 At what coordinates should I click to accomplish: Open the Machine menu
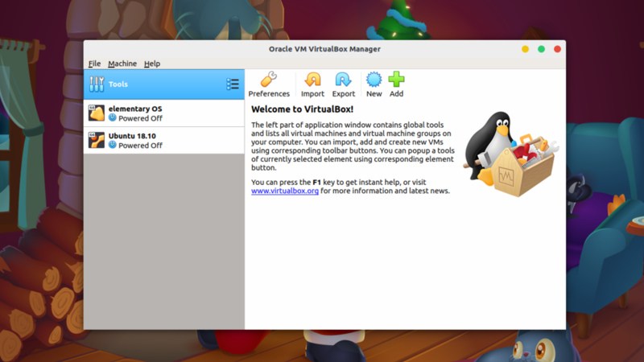coord(122,64)
